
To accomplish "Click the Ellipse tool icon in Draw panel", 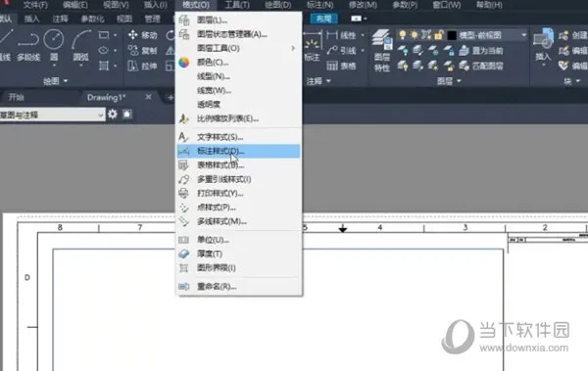I will (104, 50).
